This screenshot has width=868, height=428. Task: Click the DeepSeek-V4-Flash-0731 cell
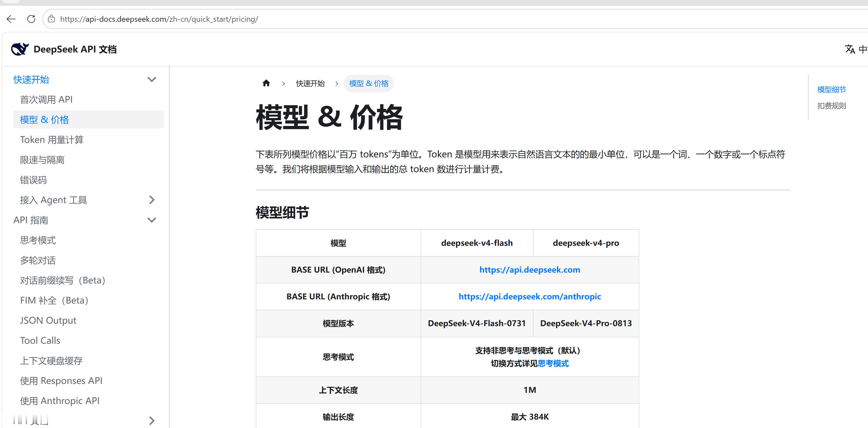[477, 323]
